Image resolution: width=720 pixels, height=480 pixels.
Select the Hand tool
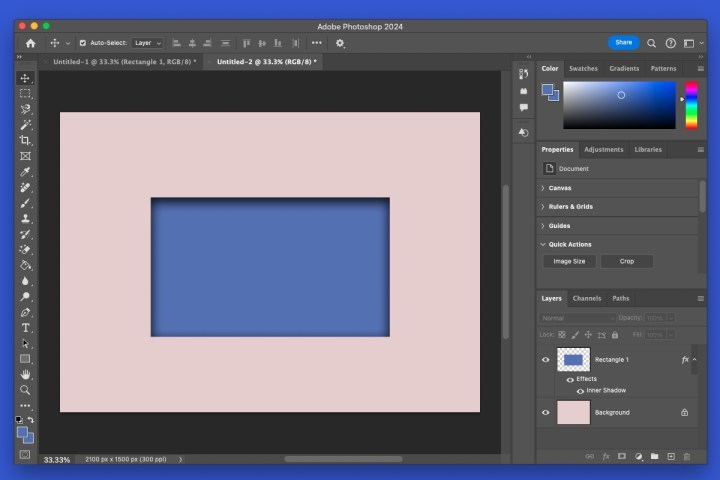click(26, 374)
